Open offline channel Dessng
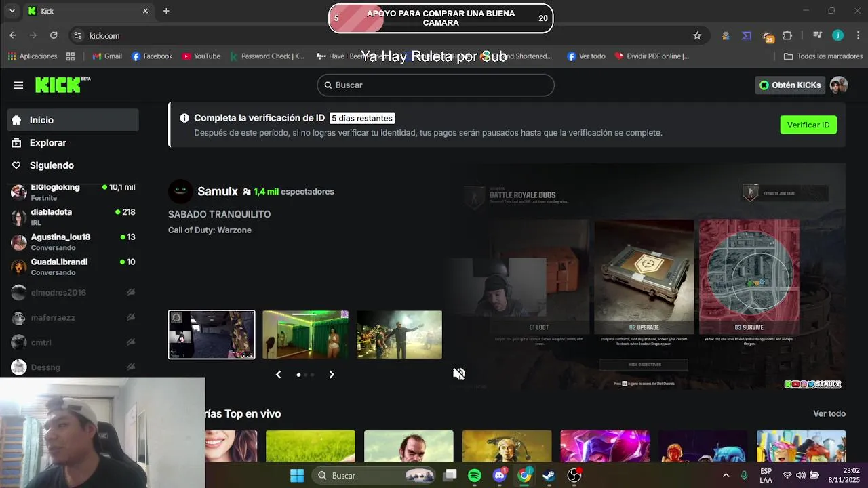The height and width of the screenshot is (488, 868). [73, 367]
